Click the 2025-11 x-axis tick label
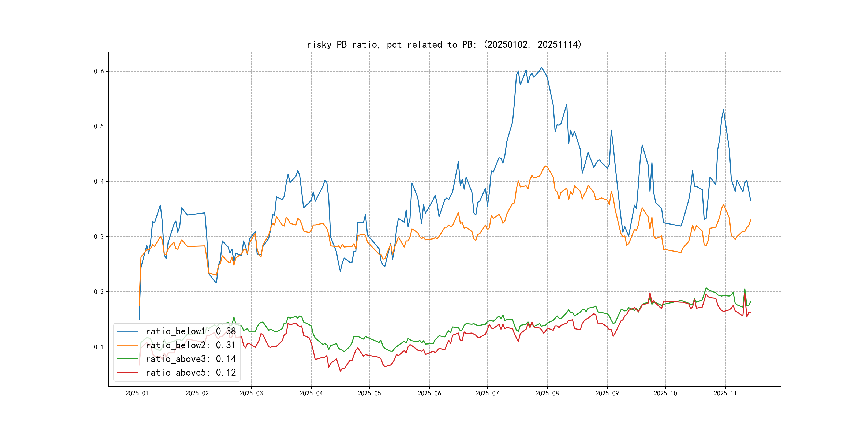868x434 pixels. pos(725,394)
